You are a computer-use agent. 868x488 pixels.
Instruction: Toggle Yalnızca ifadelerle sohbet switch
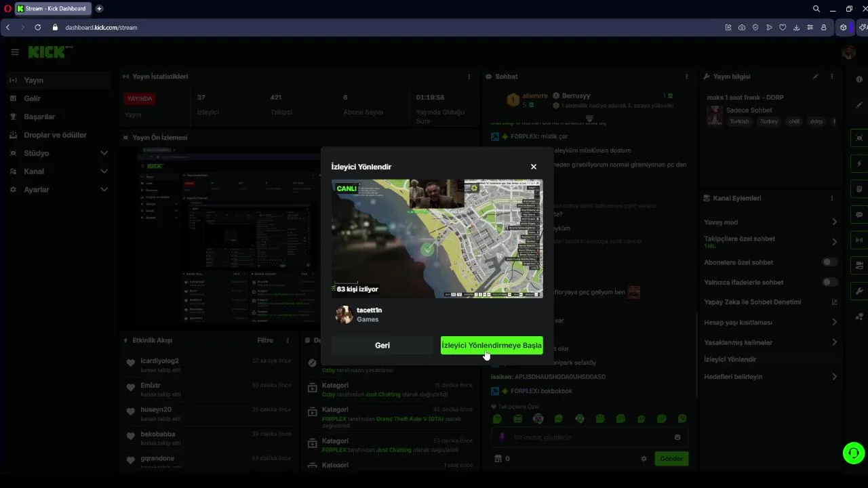tap(829, 282)
